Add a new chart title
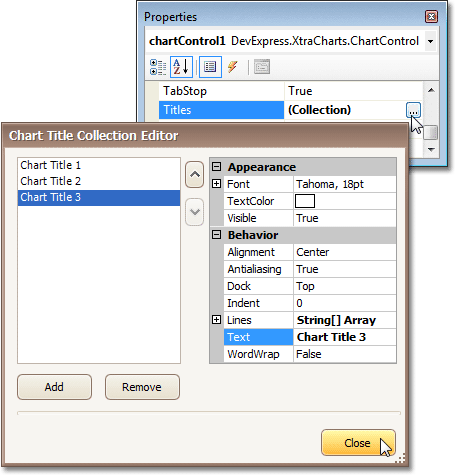 pos(54,387)
